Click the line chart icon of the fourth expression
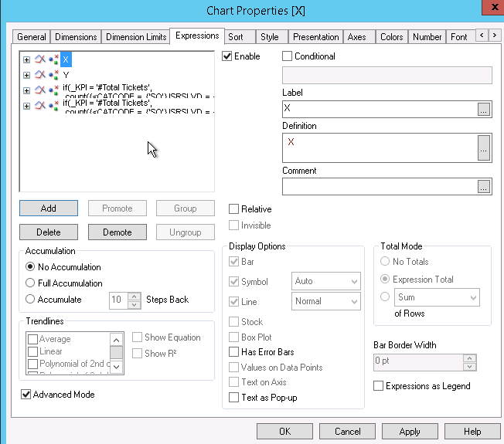504x444 pixels. coord(40,106)
